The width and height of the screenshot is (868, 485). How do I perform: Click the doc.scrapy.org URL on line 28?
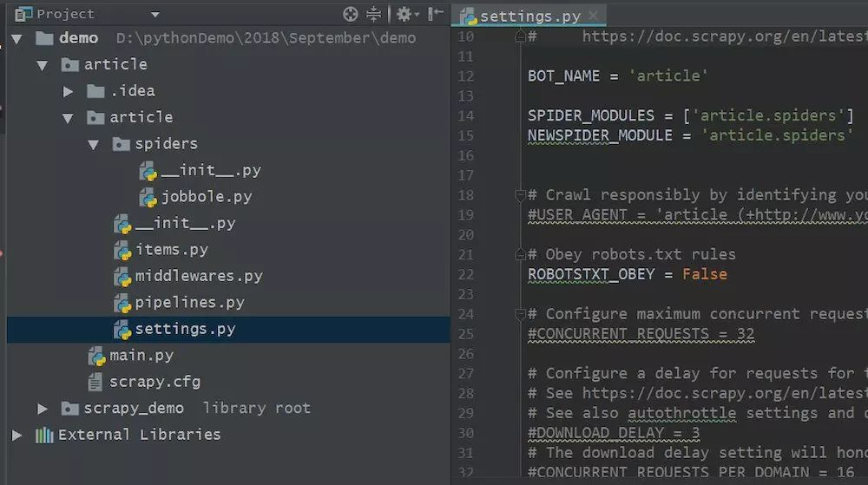pyautogui.click(x=725, y=393)
